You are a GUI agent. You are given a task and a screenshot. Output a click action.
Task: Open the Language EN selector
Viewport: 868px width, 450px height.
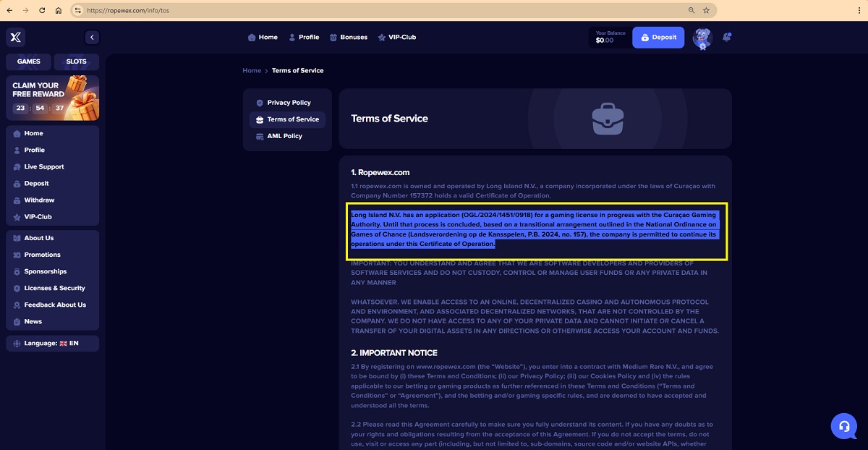point(52,343)
